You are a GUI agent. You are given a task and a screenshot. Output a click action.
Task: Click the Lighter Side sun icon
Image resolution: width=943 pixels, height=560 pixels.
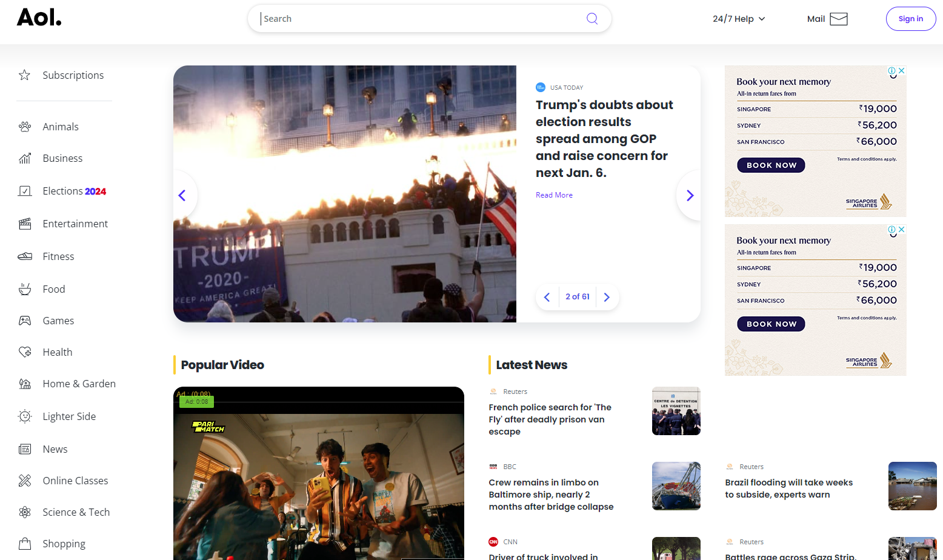click(24, 416)
